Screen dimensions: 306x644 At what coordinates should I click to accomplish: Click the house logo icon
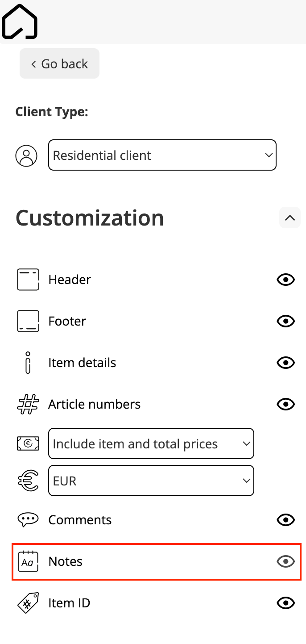click(20, 21)
